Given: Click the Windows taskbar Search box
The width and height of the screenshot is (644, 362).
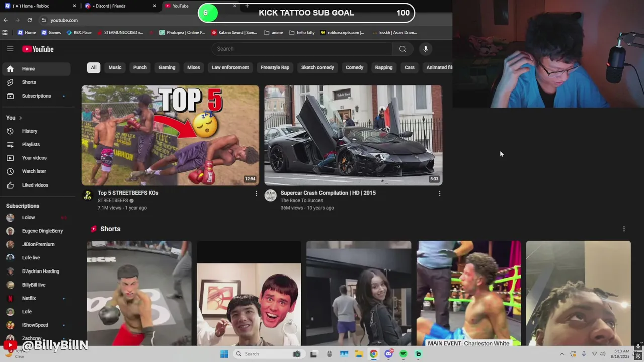Looking at the screenshot, I should tap(269, 354).
